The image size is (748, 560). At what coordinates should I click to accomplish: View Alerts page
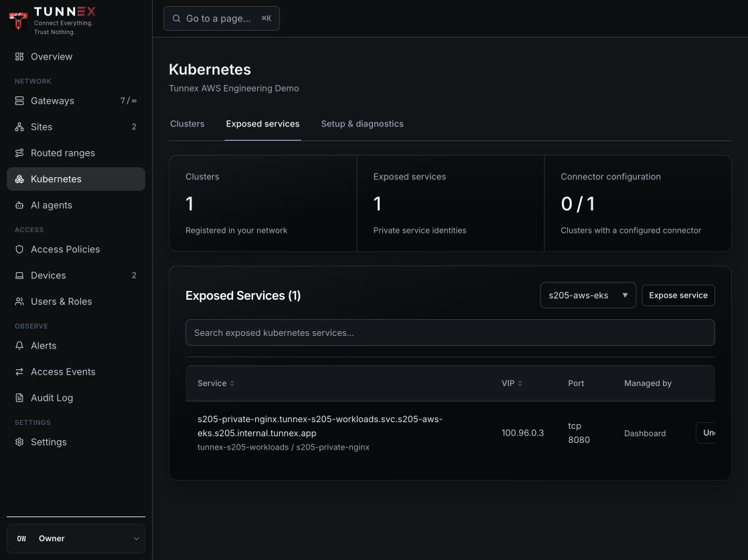[76, 345]
